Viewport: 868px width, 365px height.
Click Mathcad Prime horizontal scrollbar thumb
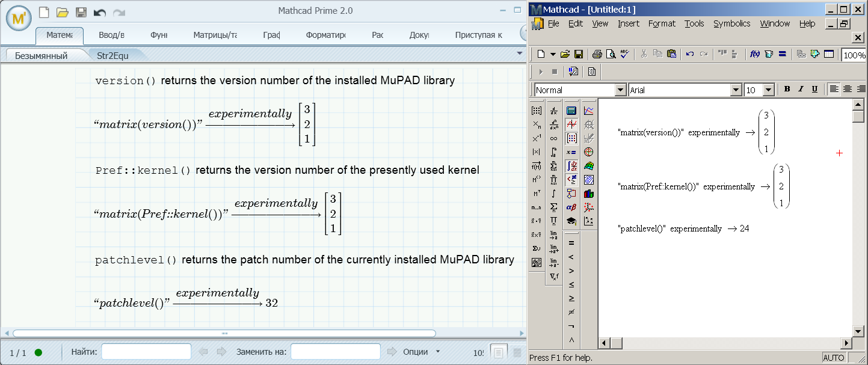[x=224, y=333]
